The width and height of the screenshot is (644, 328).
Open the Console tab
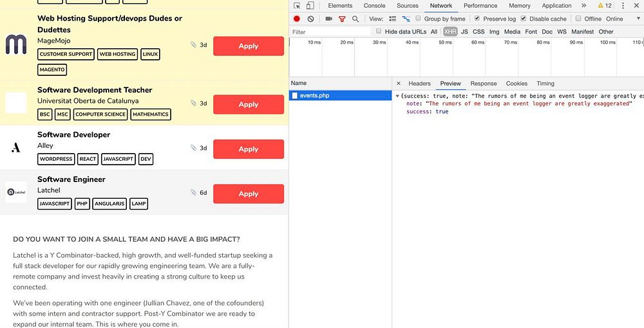(374, 6)
